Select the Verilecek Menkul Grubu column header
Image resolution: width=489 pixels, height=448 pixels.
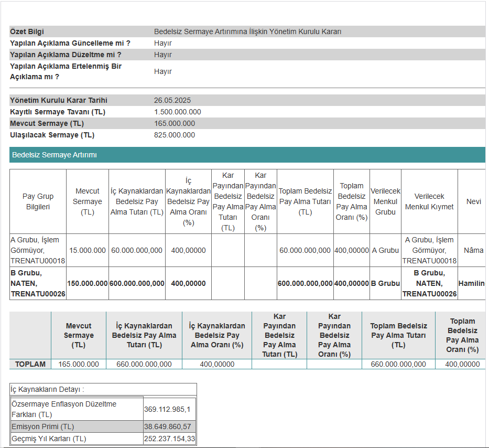point(385,201)
